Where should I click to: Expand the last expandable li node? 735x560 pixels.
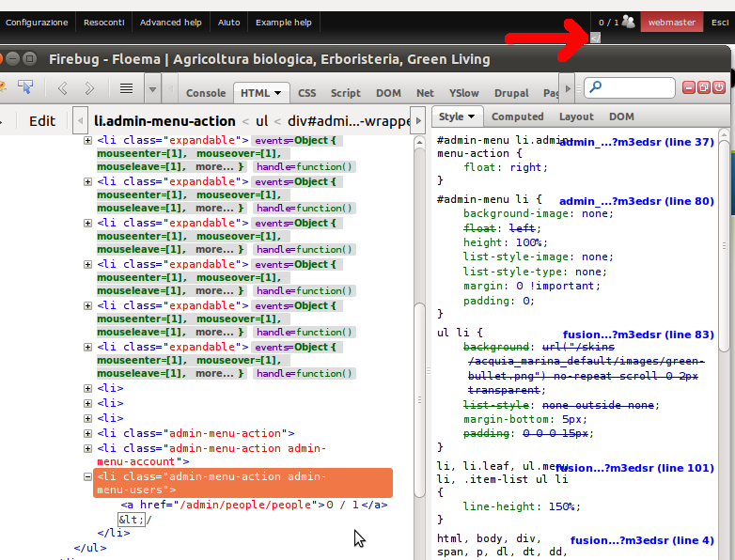(87, 347)
